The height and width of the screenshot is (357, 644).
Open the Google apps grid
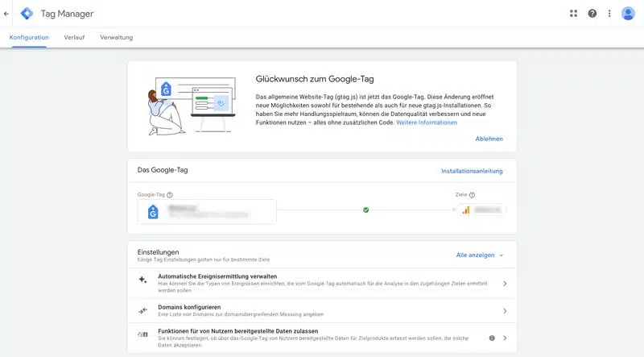573,14
